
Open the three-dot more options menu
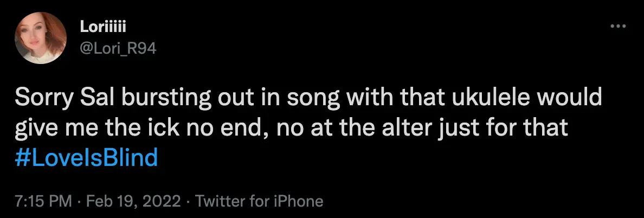(618, 26)
